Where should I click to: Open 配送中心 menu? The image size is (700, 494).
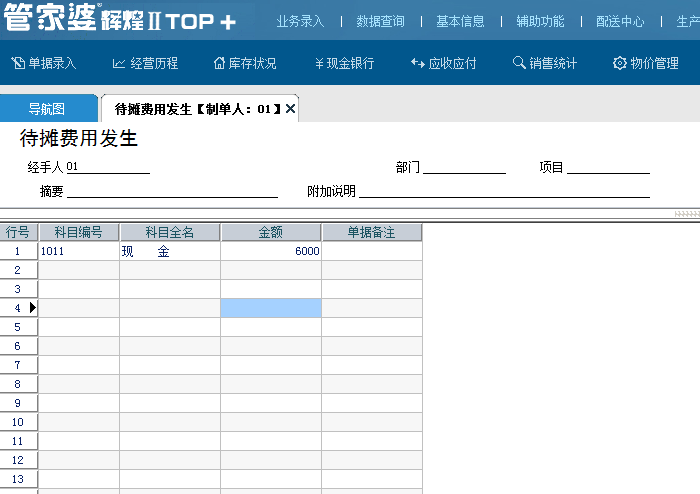pyautogui.click(x=620, y=21)
